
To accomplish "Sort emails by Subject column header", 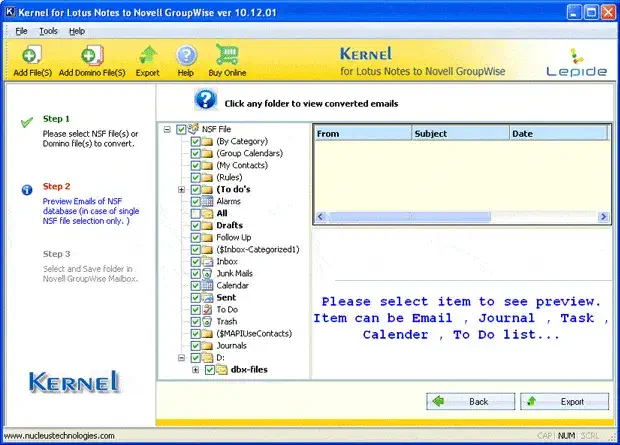I will click(460, 133).
